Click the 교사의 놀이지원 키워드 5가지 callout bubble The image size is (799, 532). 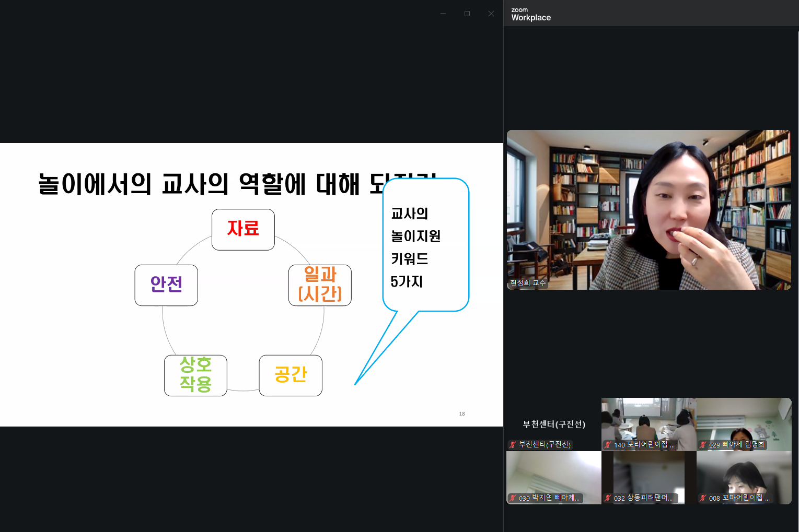425,245
